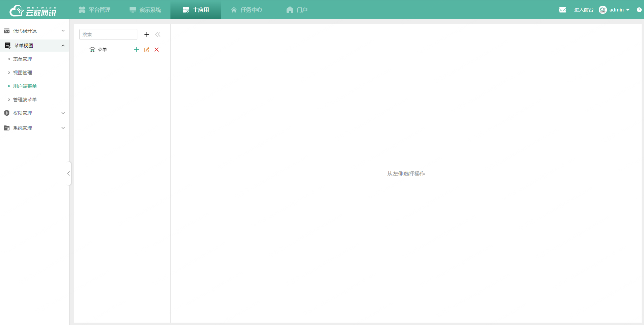
Task: Edit the 菜单 node using the orange pencil
Action: [146, 50]
